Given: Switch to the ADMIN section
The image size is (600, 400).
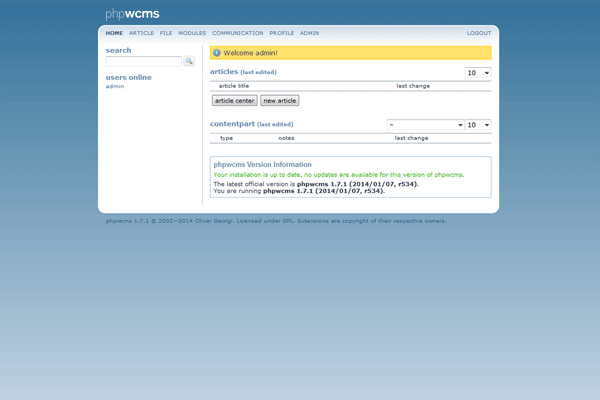Looking at the screenshot, I should (x=309, y=33).
